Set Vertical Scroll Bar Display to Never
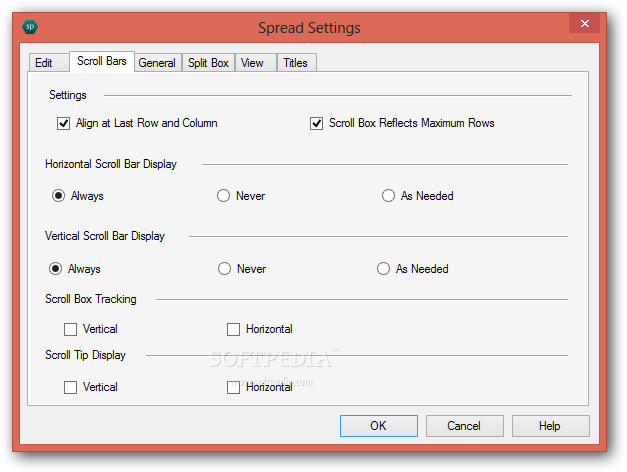Image resolution: width=627 pixels, height=472 pixels. click(224, 269)
